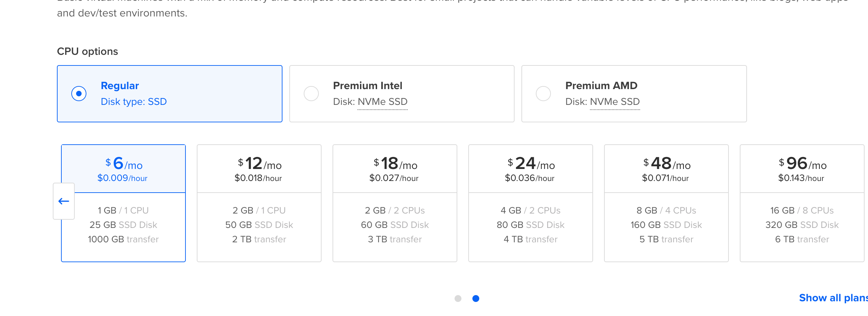Select the $24/mo 4 GB plan
This screenshot has height=316, width=868.
[530, 203]
